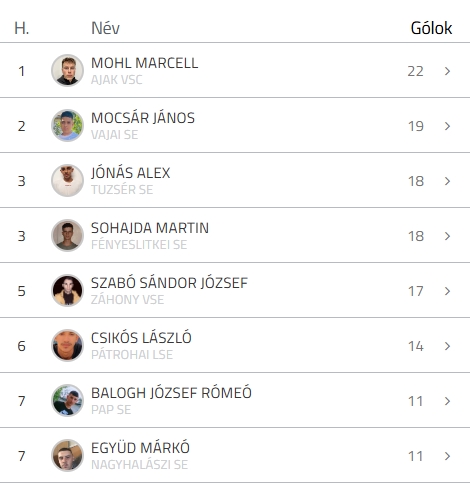The image size is (470, 495).
Task: Sort by the Gólok column header
Action: point(431,28)
